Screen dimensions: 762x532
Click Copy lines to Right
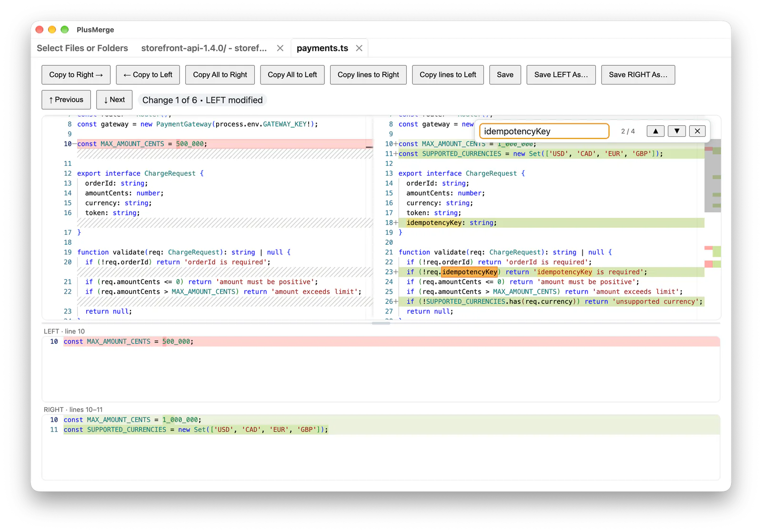click(368, 75)
